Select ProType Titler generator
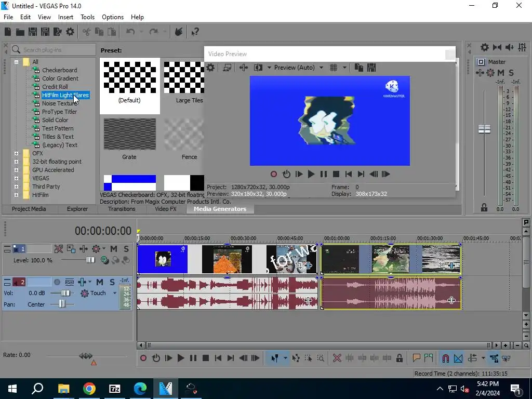532x399 pixels. (59, 112)
